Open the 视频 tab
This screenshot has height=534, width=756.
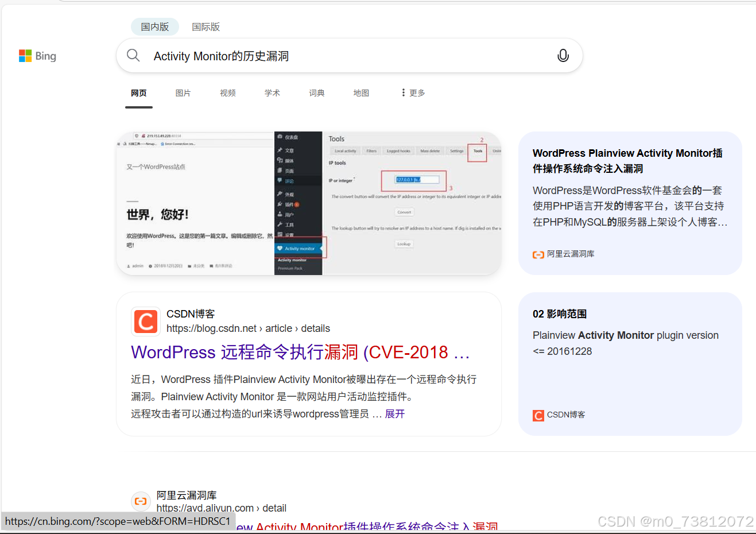pyautogui.click(x=228, y=92)
